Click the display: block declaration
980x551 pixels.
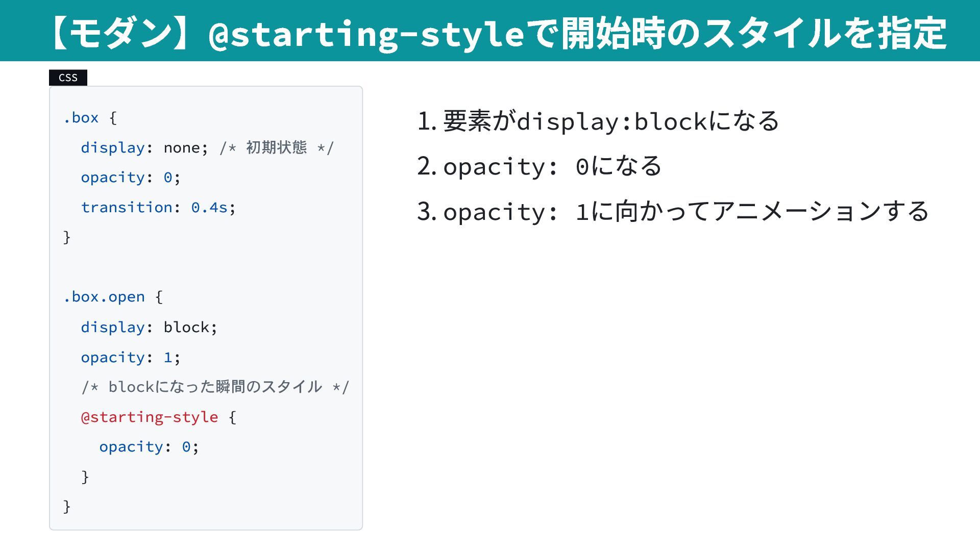149,327
